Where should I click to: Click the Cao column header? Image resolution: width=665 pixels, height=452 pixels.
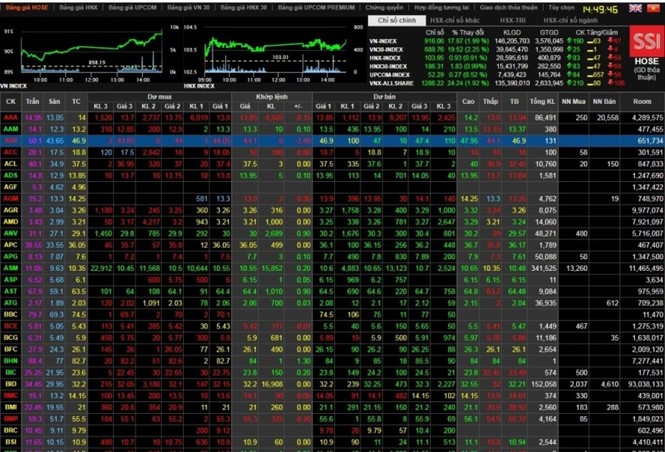point(468,102)
